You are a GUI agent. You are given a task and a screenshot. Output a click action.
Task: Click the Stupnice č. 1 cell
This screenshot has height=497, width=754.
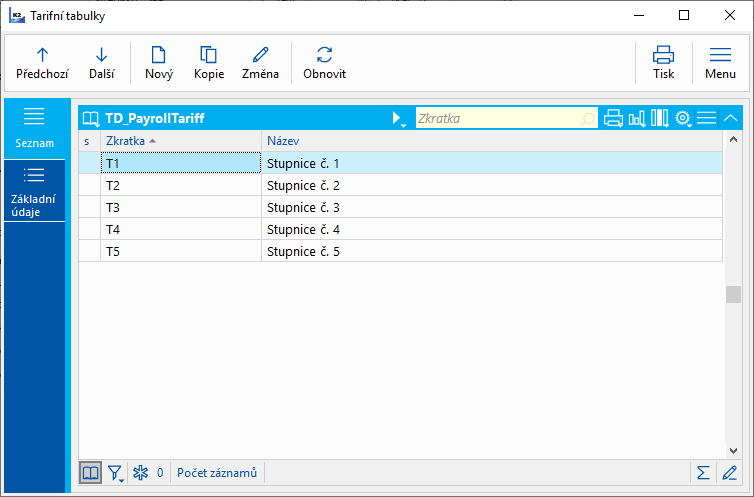point(491,163)
